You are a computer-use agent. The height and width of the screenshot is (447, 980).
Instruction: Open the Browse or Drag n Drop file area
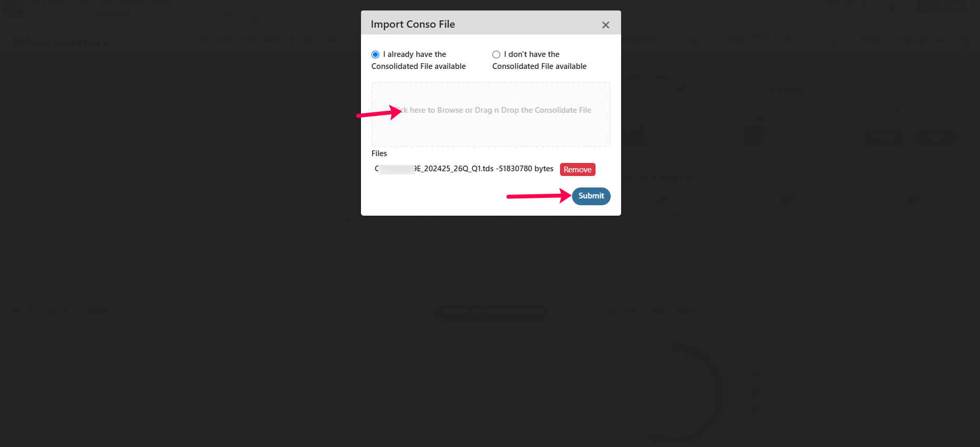point(491,114)
